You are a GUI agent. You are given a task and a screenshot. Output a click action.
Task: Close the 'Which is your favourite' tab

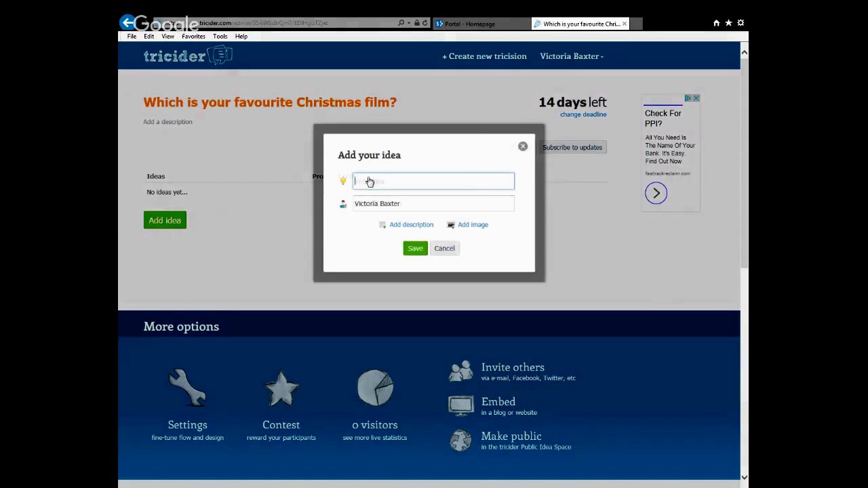[x=624, y=24]
